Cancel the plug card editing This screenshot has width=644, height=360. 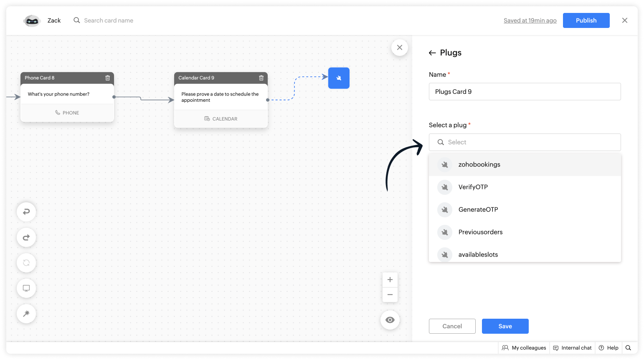[x=452, y=326]
